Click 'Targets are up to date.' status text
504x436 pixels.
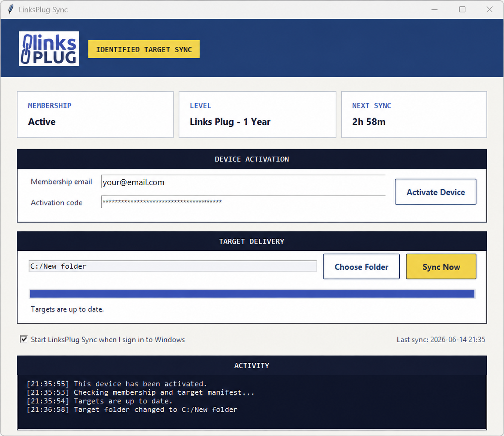pyautogui.click(x=67, y=309)
